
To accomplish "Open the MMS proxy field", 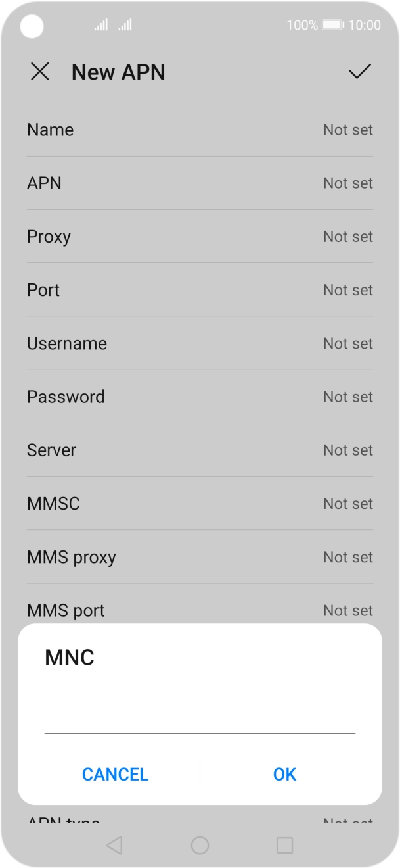I will (x=200, y=557).
